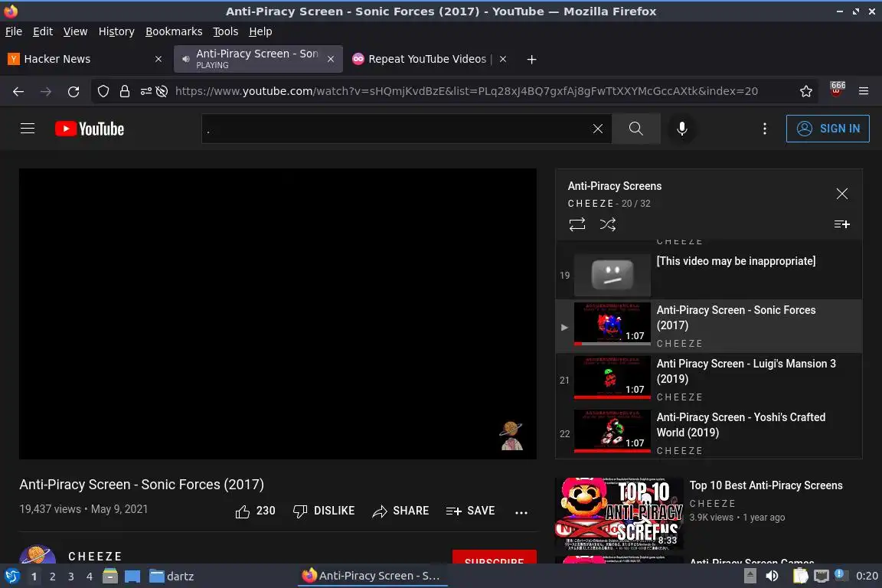Close the Anti-Piracy Screens playlist panel

pos(842,194)
